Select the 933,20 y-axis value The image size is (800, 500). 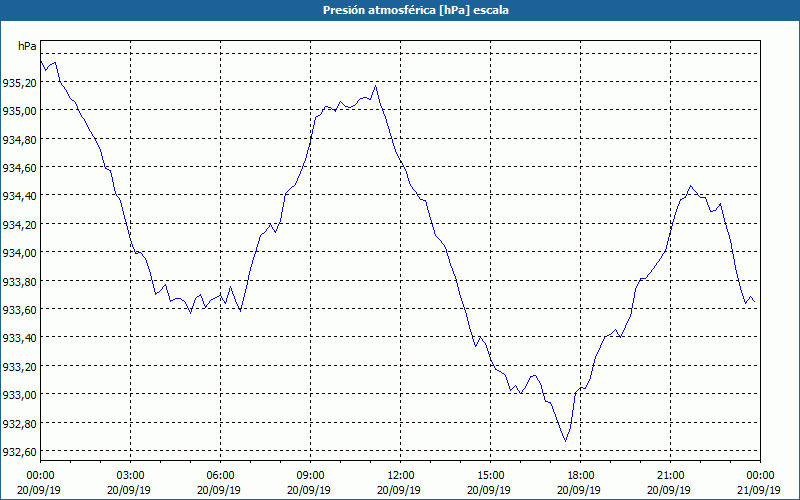pyautogui.click(x=20, y=366)
